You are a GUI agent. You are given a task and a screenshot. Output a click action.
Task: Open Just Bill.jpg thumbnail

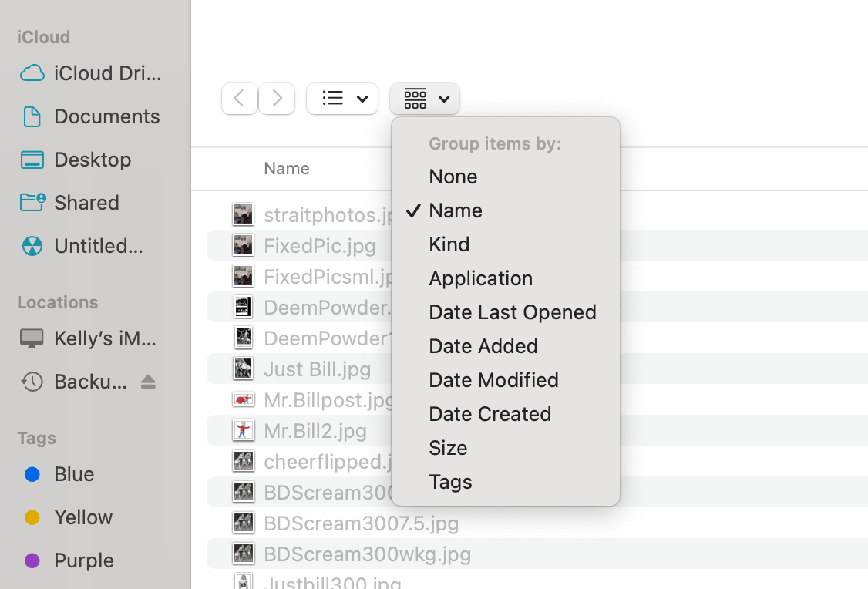[x=244, y=369]
